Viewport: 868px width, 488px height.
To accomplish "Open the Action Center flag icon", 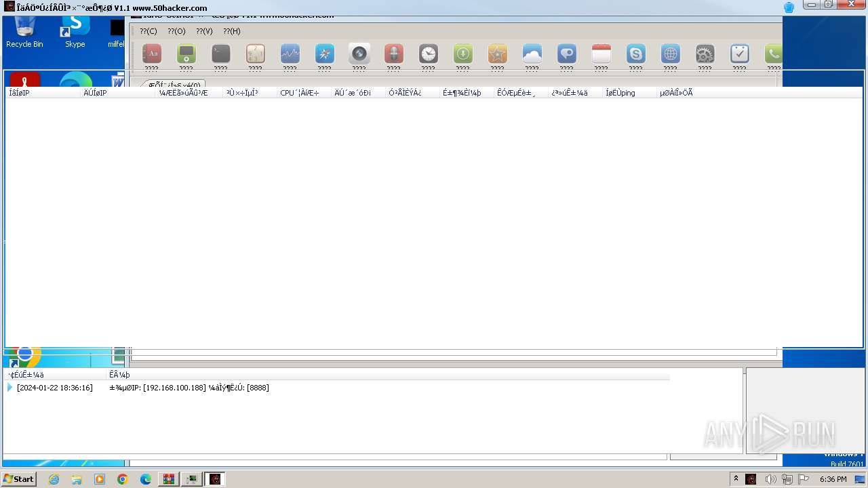I will tap(804, 479).
